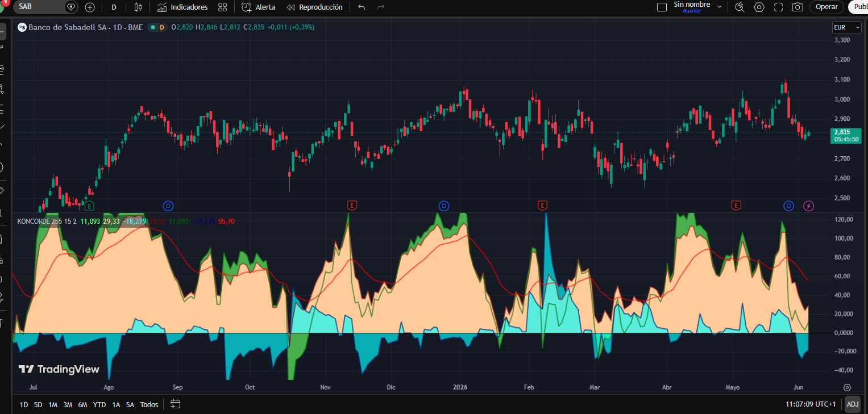Select the 5A time range
The height and width of the screenshot is (414, 868).
pos(130,405)
